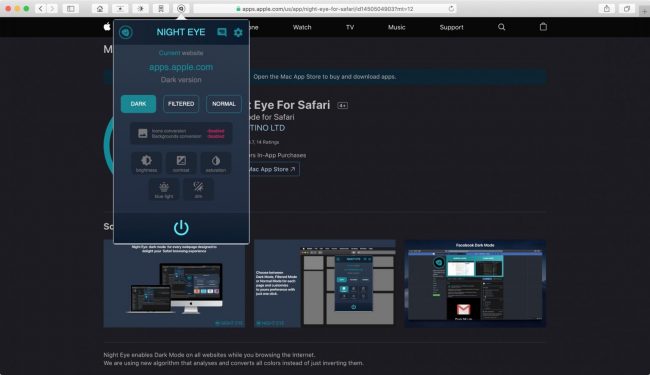650x375 pixels.
Task: Open the Night Eye feedback chat icon
Action: tap(222, 32)
